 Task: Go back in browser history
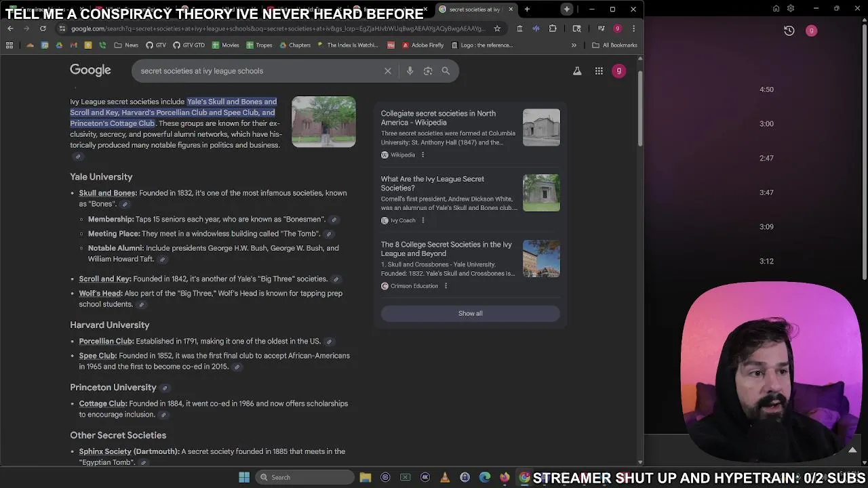(x=10, y=28)
